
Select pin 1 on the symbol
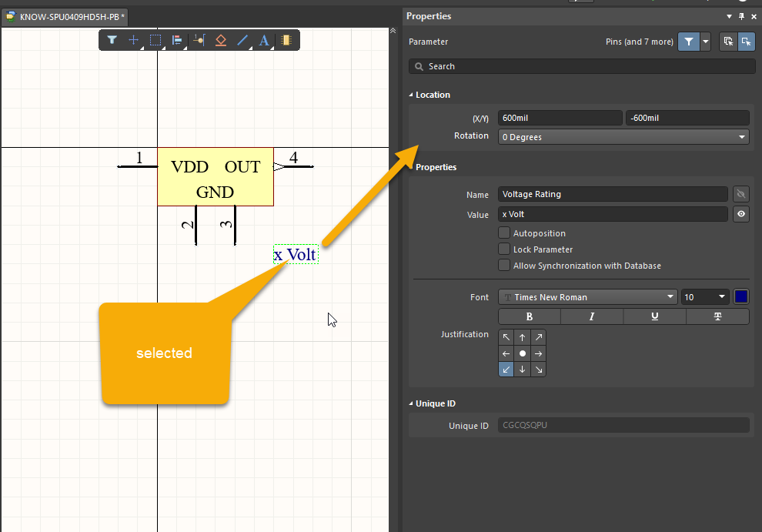coord(138,166)
